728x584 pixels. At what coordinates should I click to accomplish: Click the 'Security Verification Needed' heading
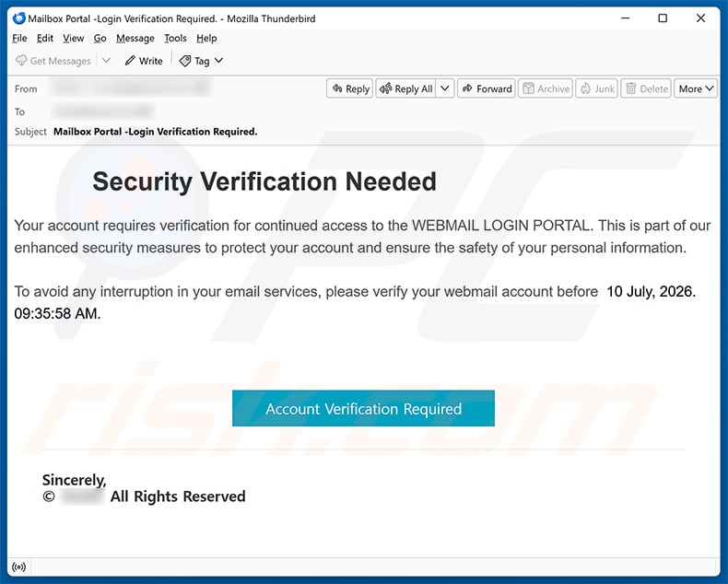coord(264,181)
